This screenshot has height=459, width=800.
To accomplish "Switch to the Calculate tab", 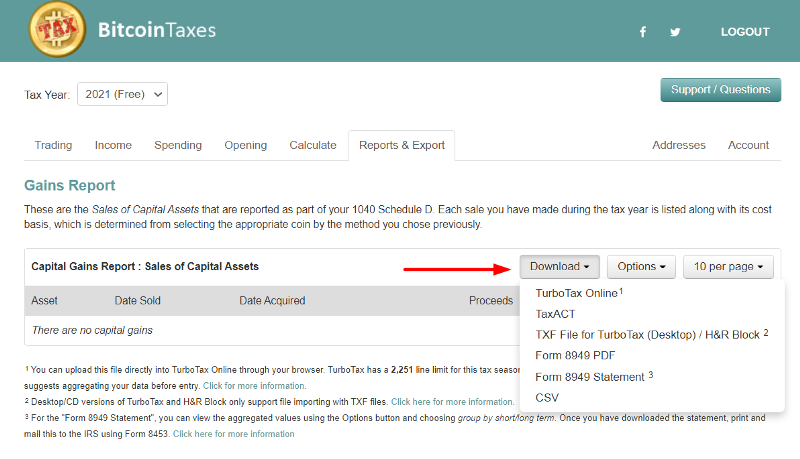I will pos(313,145).
